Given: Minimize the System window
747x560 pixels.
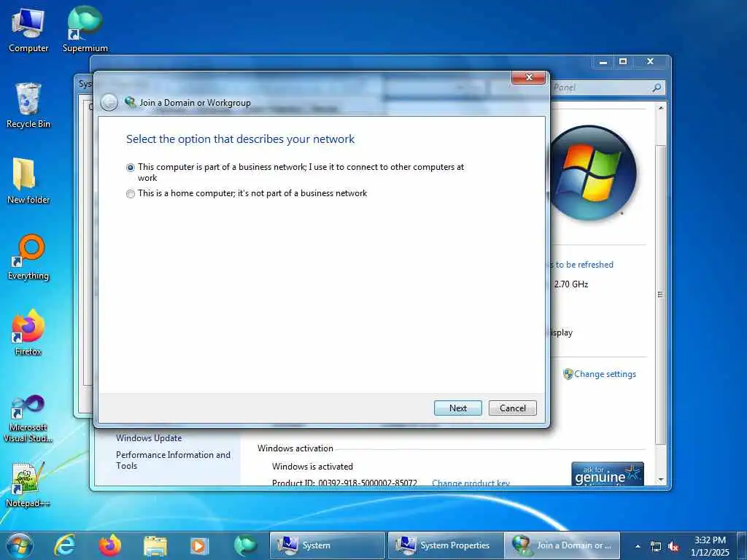Looking at the screenshot, I should coord(603,61).
